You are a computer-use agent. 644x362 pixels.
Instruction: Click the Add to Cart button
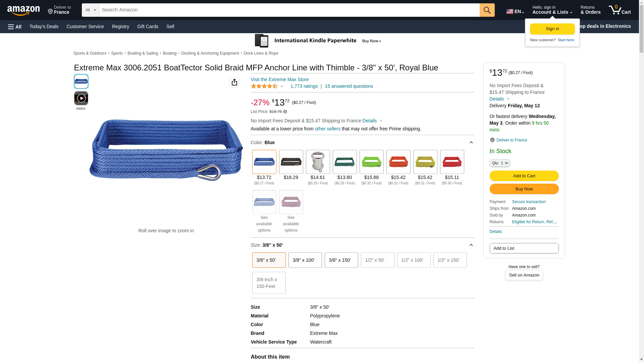coord(524,176)
